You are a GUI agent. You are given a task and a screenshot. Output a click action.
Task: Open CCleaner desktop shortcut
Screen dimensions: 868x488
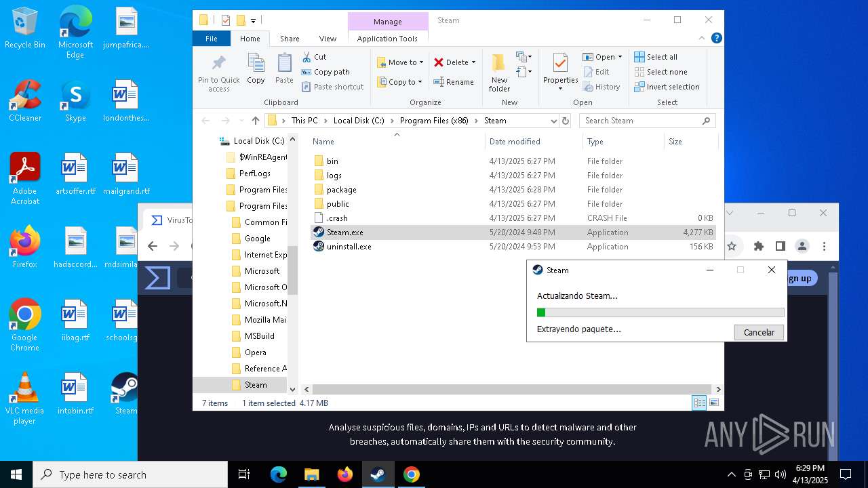[25, 102]
